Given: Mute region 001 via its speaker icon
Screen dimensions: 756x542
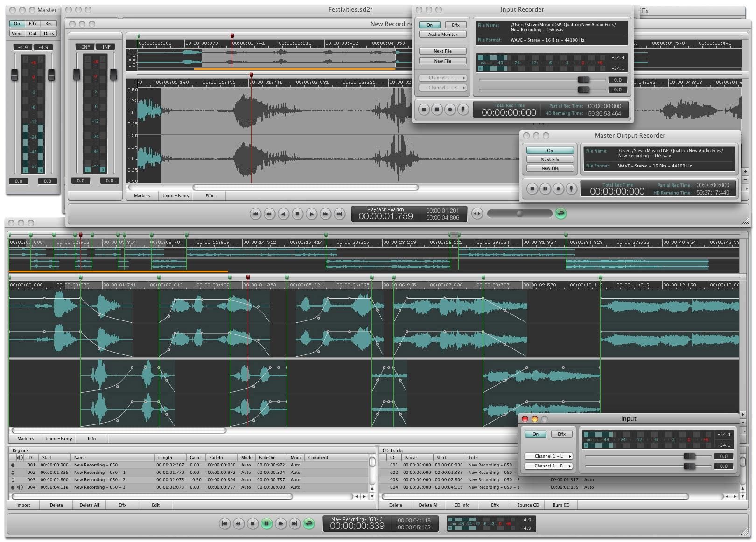Looking at the screenshot, I should coord(19,465).
